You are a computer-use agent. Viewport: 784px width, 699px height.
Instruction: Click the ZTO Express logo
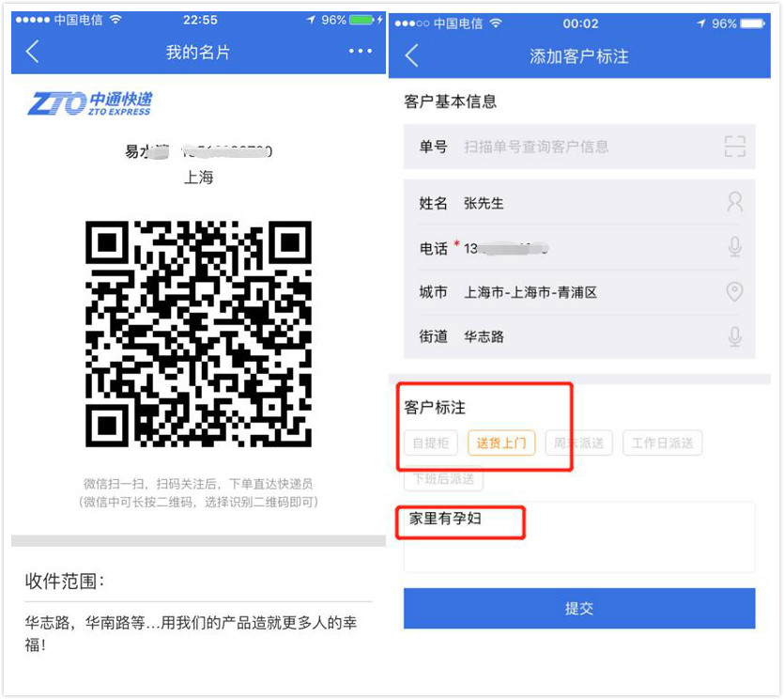[90, 103]
